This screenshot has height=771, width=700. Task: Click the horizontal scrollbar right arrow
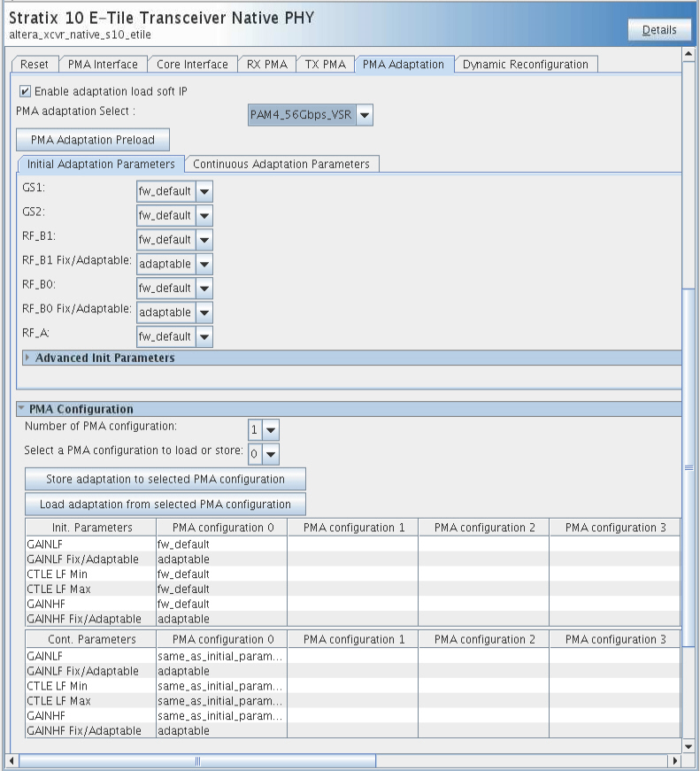[676, 760]
